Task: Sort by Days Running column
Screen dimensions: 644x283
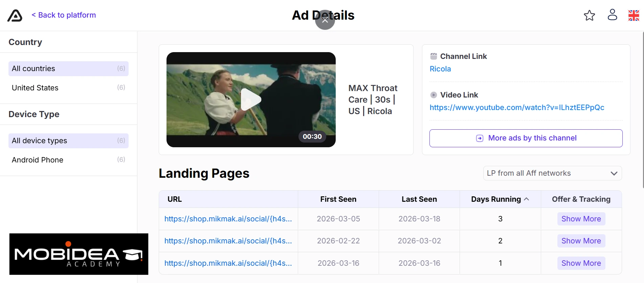Action: (500, 199)
